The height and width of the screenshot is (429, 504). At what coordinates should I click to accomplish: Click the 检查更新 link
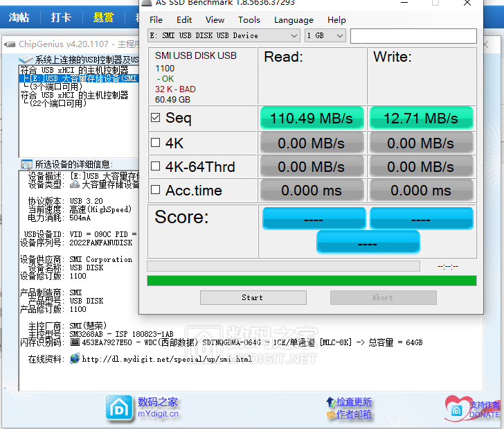click(354, 402)
